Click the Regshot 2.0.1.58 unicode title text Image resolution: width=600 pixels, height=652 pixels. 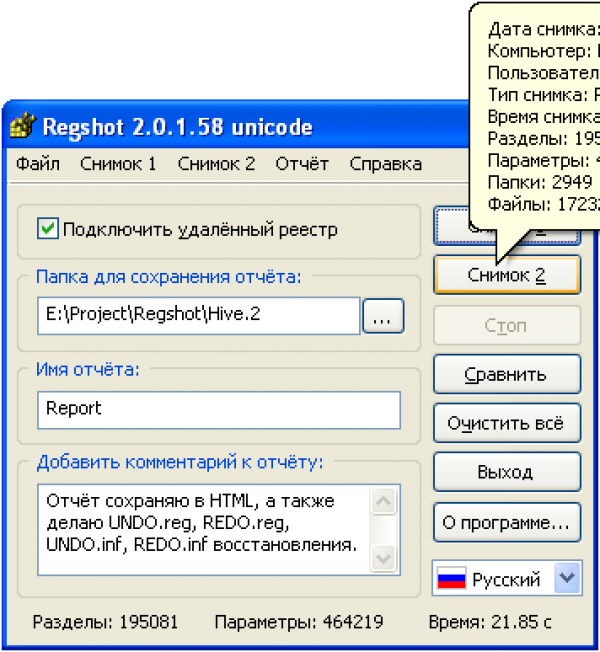click(x=178, y=127)
